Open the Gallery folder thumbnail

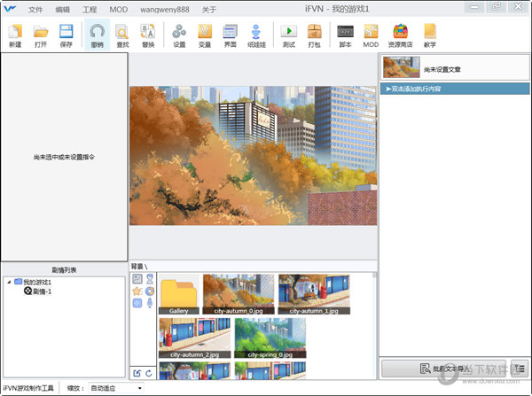(x=179, y=294)
